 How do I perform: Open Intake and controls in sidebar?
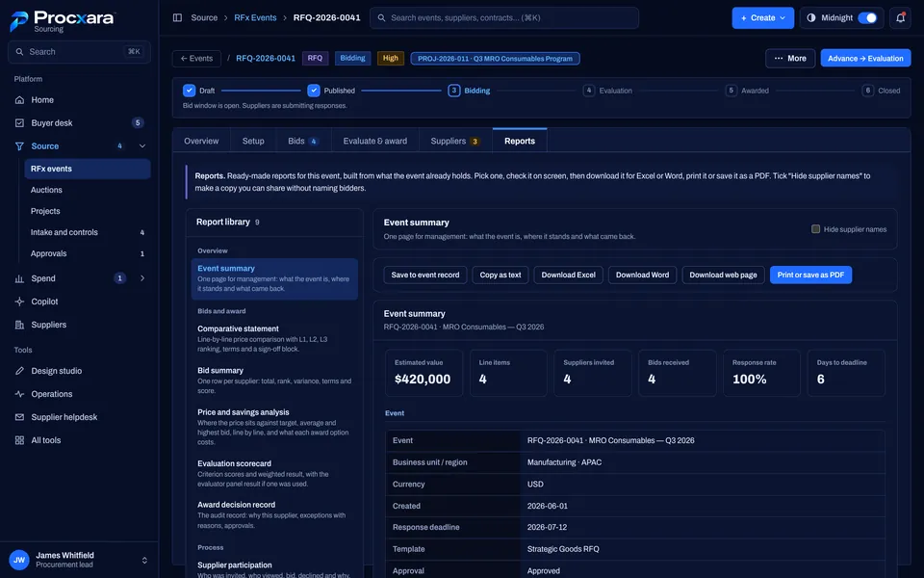click(88, 232)
